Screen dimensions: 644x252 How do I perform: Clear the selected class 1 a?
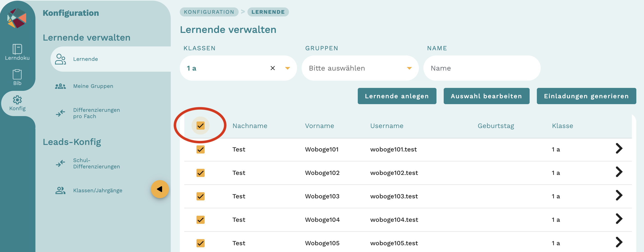coord(272,68)
